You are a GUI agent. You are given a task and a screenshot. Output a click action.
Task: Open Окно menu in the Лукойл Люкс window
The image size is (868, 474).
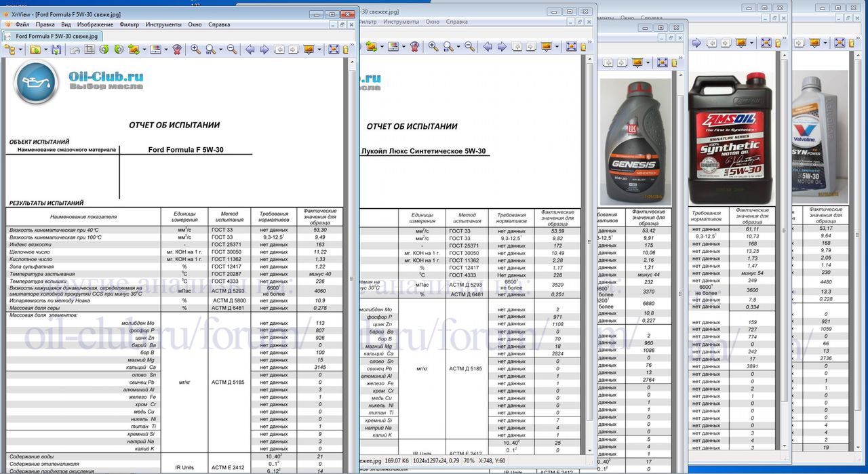pos(433,22)
